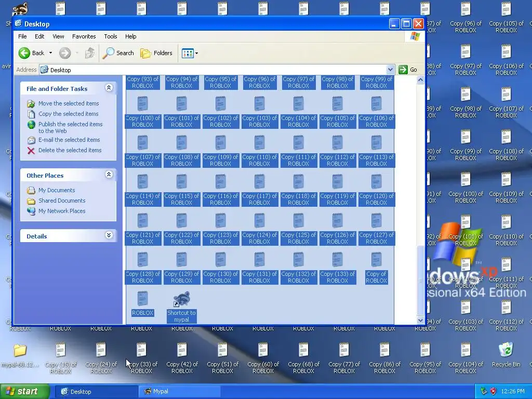
Task: Toggle the Folders pane button
Action: point(156,53)
